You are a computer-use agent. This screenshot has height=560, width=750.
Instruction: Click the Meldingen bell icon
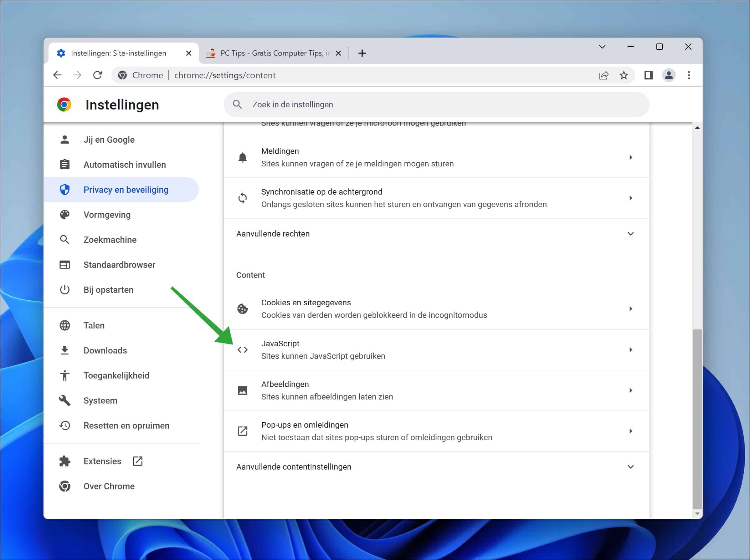point(242,157)
